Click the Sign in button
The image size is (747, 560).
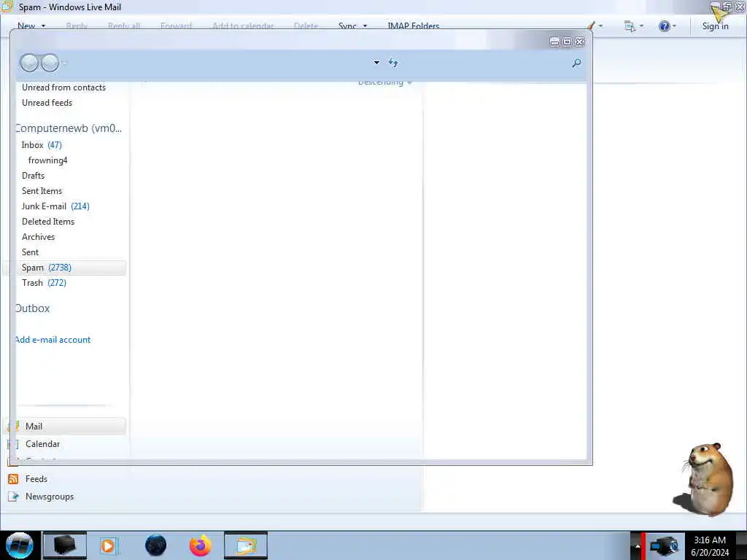(x=715, y=26)
